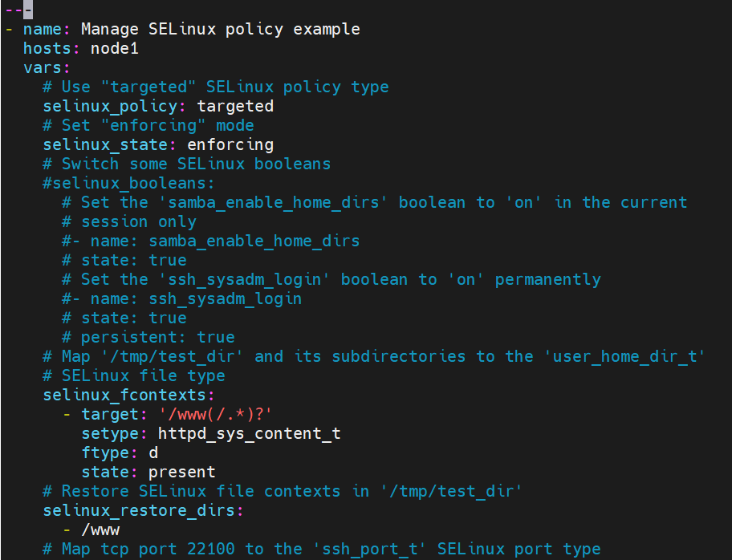Click 'samba_enable_home_dirs' in commented name line
732x560 pixels.
tap(254, 241)
